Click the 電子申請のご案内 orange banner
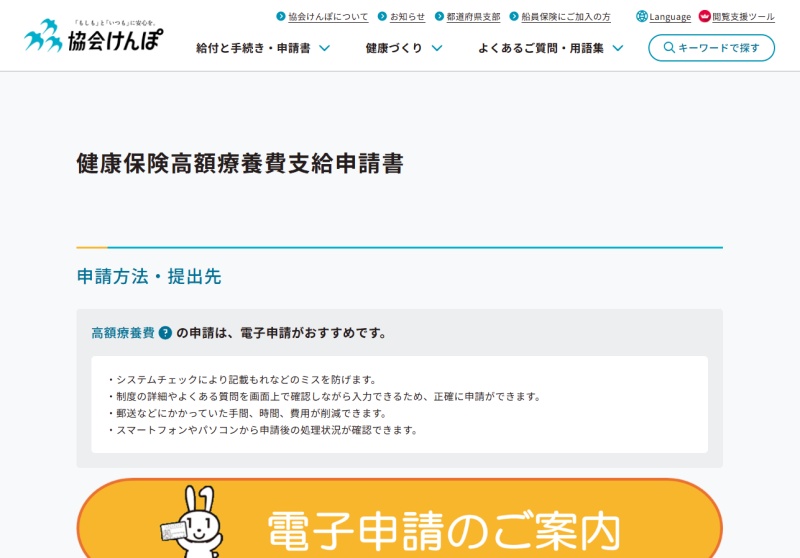 399,518
